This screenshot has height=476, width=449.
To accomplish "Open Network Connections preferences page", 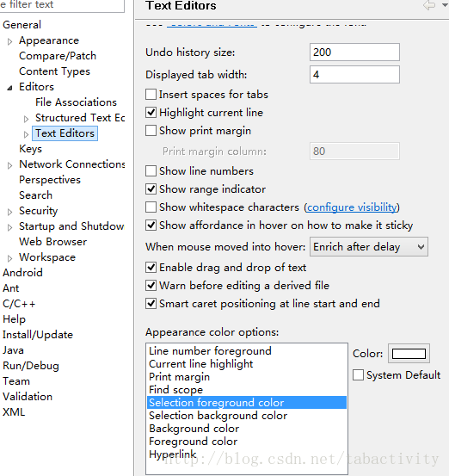I will click(72, 164).
